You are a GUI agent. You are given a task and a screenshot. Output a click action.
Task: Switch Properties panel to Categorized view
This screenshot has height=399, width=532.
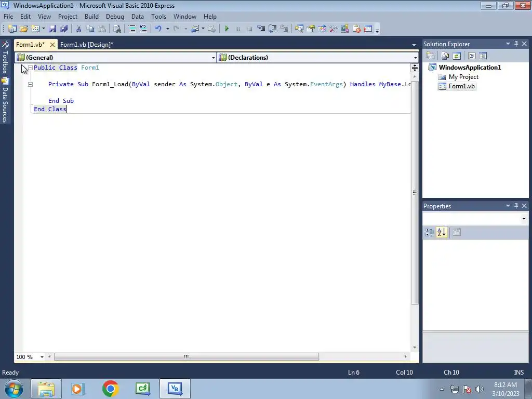click(429, 232)
